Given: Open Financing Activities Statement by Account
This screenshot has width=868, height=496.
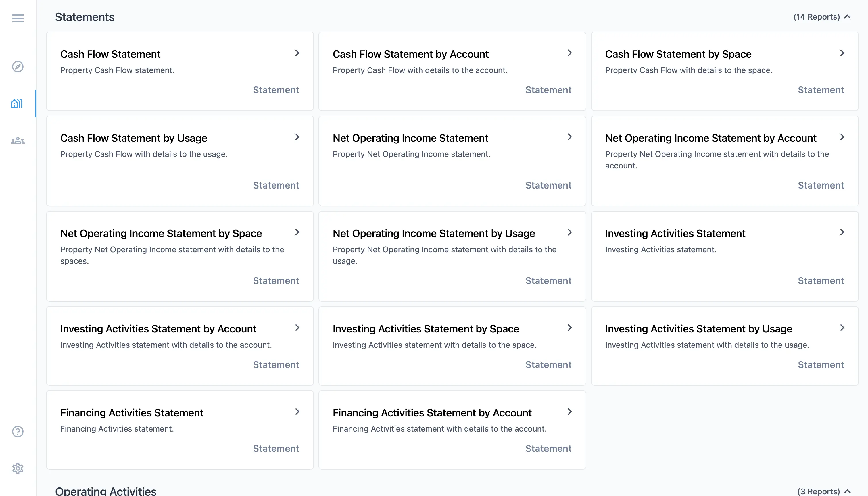Looking at the screenshot, I should [432, 413].
